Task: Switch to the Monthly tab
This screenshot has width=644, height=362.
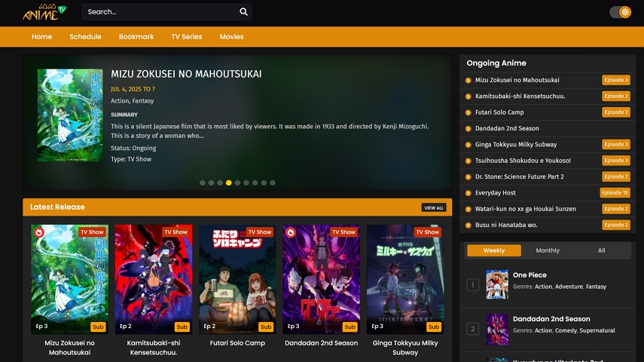Action: click(548, 250)
